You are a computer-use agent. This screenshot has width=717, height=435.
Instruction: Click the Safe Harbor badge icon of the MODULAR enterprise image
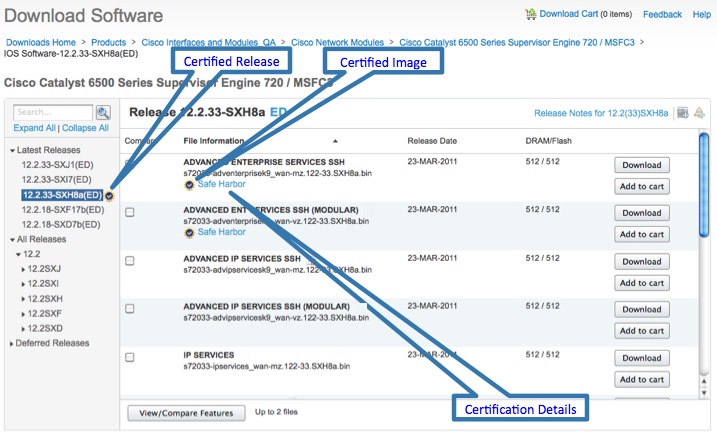point(189,233)
